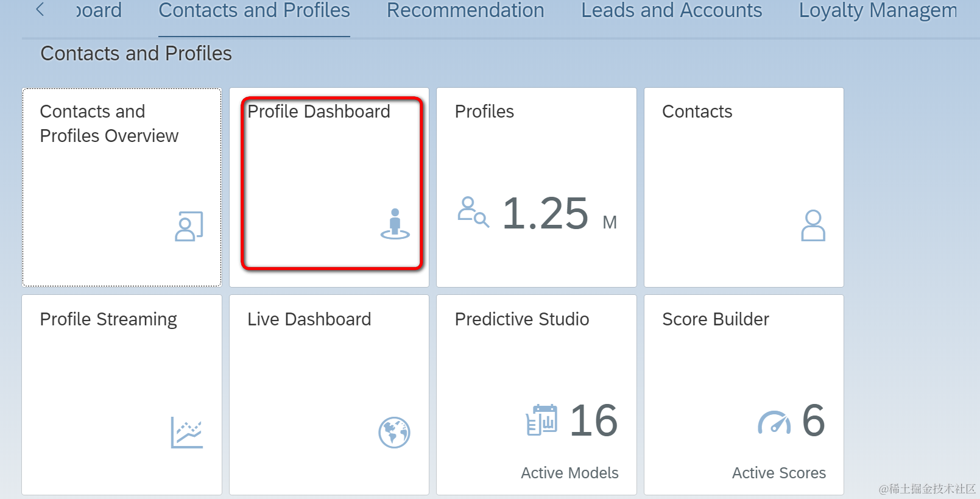
Task: Open the Profiles tile showing 1.25 M
Action: pyautogui.click(x=537, y=187)
